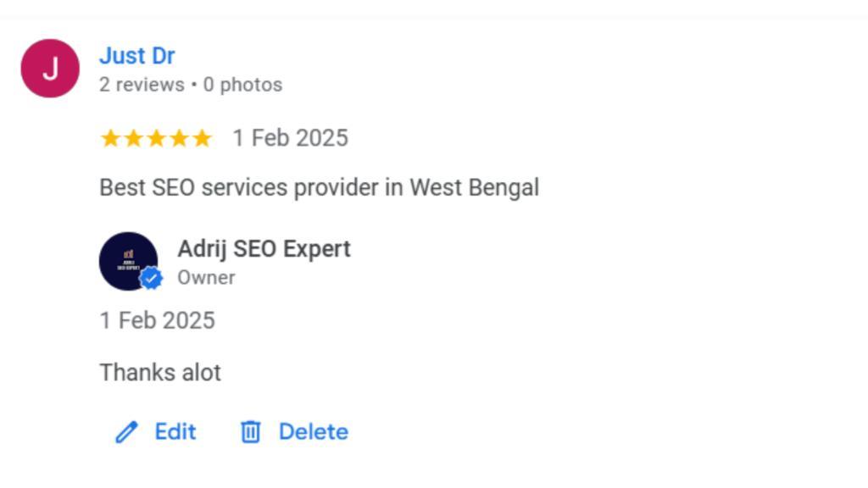The image size is (868, 488).
Task: Click the pencil edit icon
Action: click(126, 432)
